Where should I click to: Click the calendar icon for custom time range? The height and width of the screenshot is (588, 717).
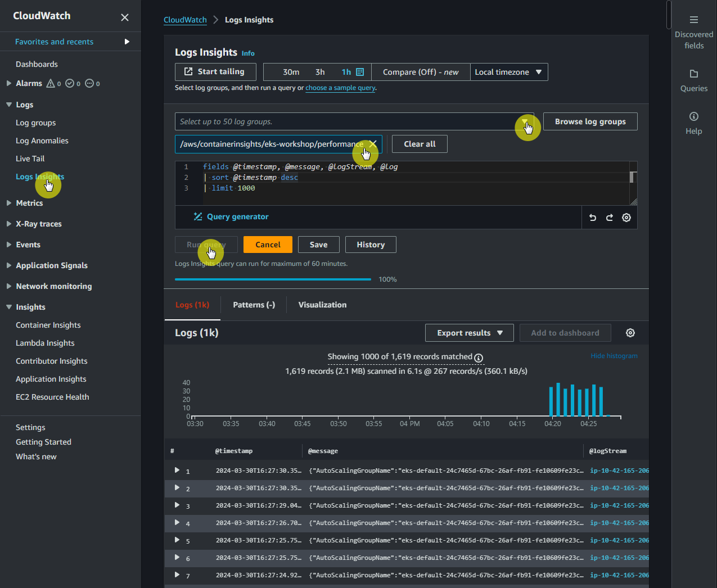(360, 72)
